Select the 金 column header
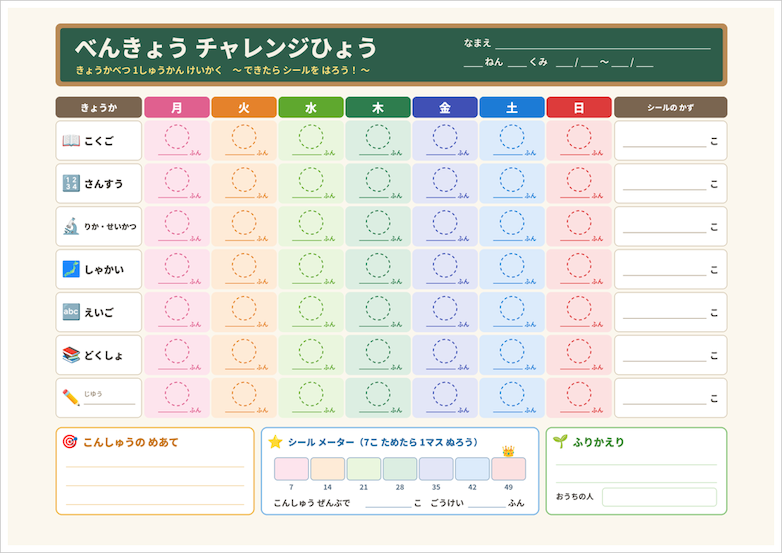 (x=445, y=107)
